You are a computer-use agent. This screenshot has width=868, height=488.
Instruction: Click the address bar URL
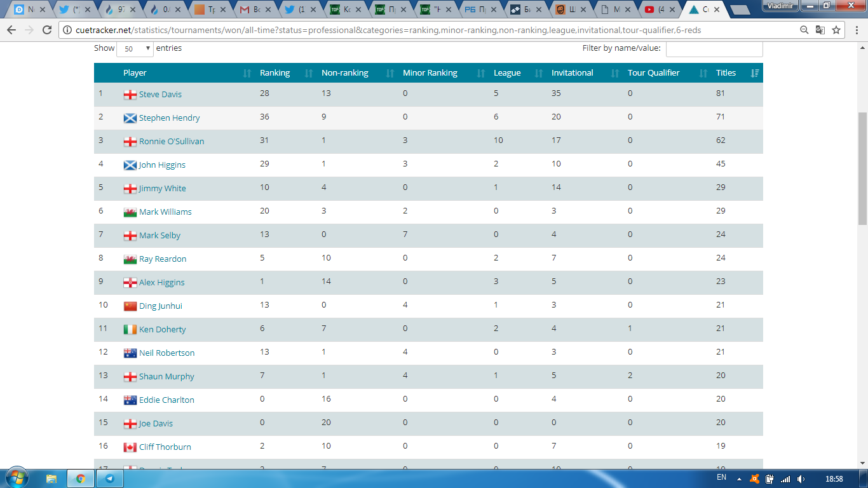(388, 30)
